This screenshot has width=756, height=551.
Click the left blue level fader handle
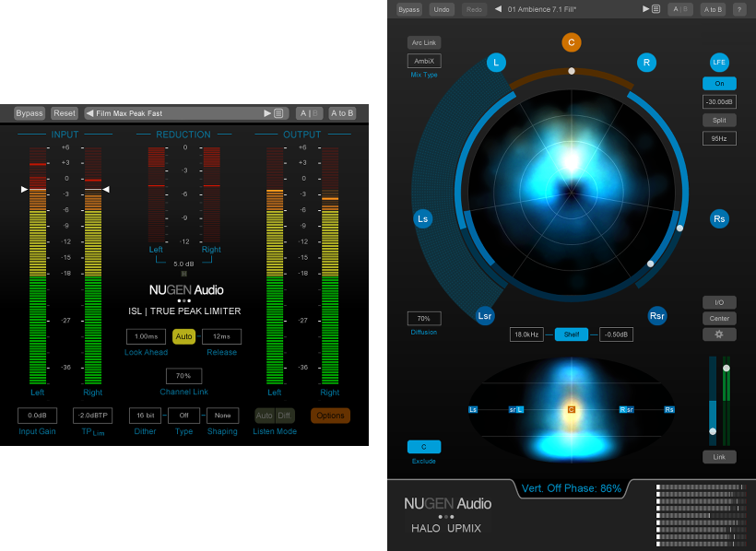(x=713, y=431)
